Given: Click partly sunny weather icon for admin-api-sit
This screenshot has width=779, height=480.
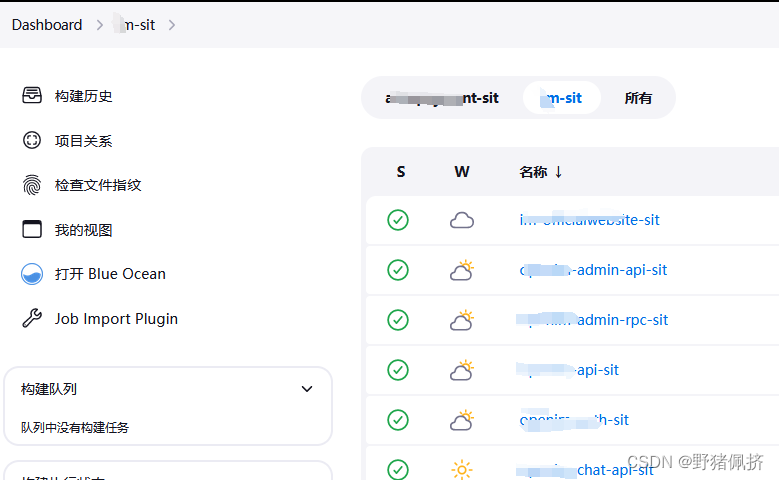Looking at the screenshot, I should (462, 270).
